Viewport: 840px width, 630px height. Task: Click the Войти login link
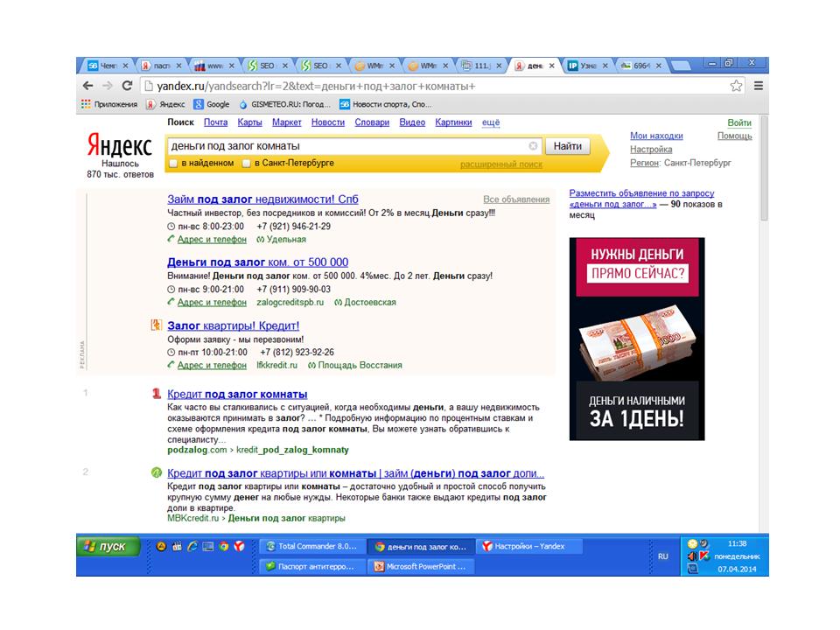(x=739, y=122)
